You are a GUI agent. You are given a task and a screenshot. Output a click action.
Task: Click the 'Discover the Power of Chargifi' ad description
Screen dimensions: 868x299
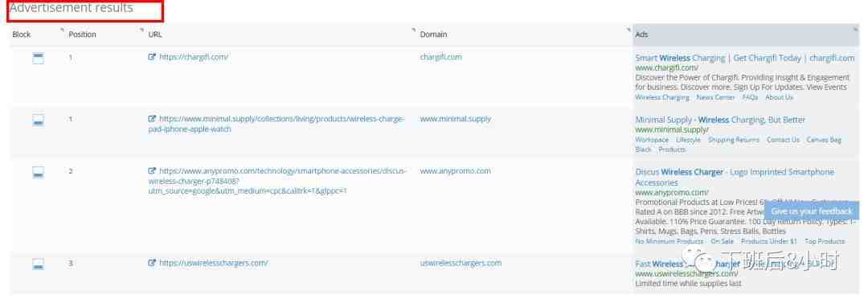click(743, 83)
